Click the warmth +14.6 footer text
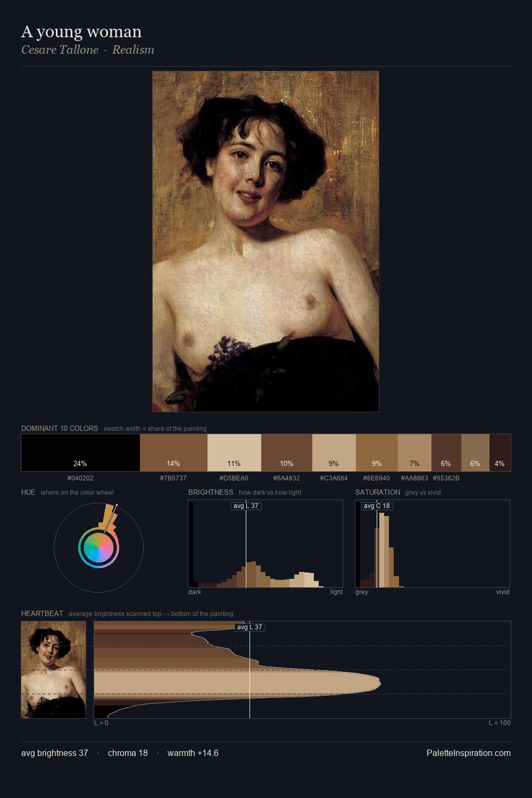This screenshot has width=532, height=798. click(193, 753)
